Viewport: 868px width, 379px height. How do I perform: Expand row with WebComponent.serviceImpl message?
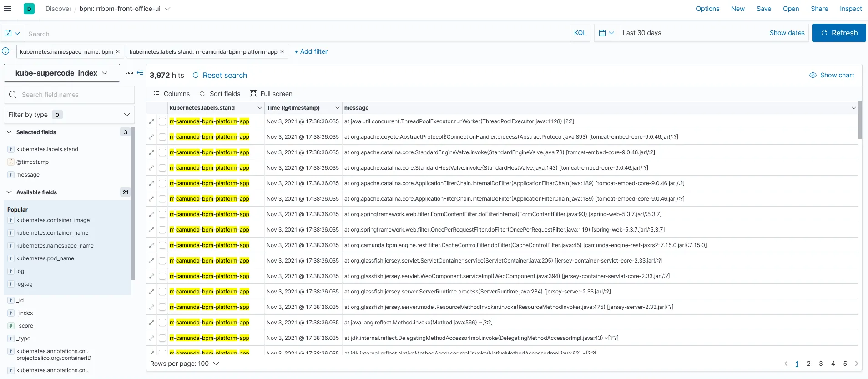point(151,276)
